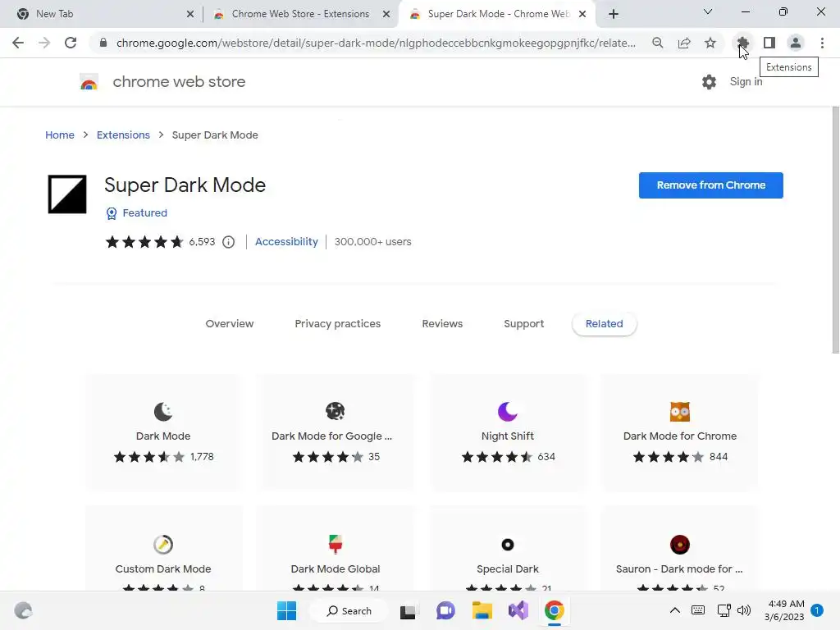Image resolution: width=840 pixels, height=630 pixels.
Task: Open the Chrome profile avatar
Action: (x=796, y=43)
